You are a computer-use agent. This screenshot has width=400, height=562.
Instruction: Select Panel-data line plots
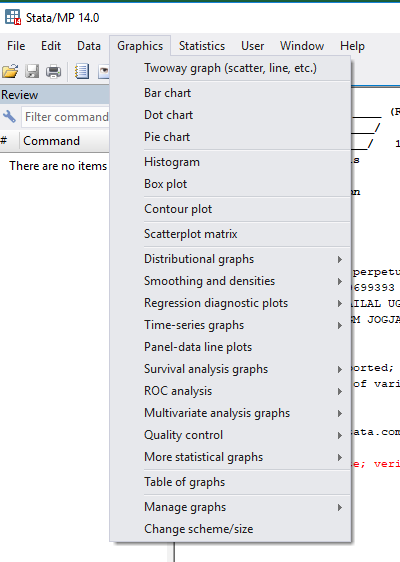tap(230, 347)
